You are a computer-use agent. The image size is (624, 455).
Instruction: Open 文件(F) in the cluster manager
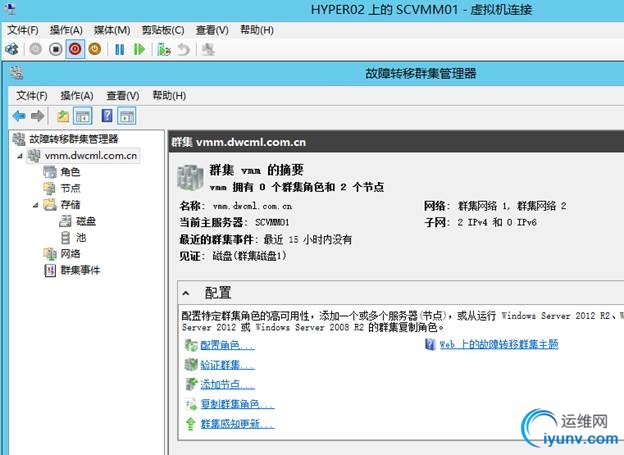(31, 96)
